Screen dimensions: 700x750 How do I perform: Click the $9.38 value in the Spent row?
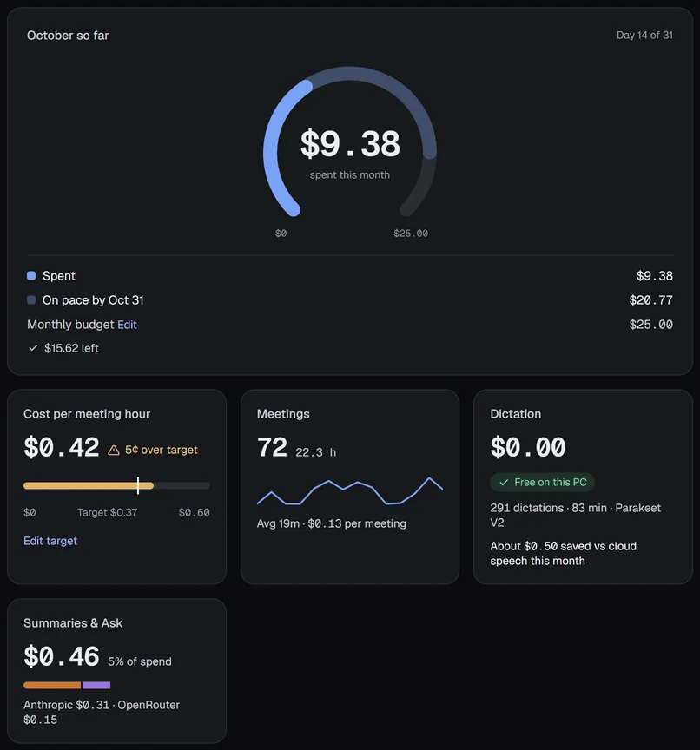655,276
